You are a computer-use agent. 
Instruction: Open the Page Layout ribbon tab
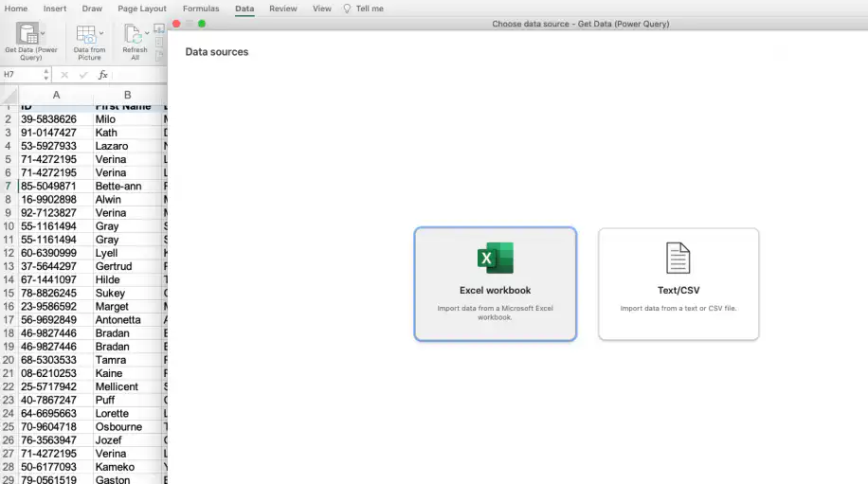(x=142, y=9)
